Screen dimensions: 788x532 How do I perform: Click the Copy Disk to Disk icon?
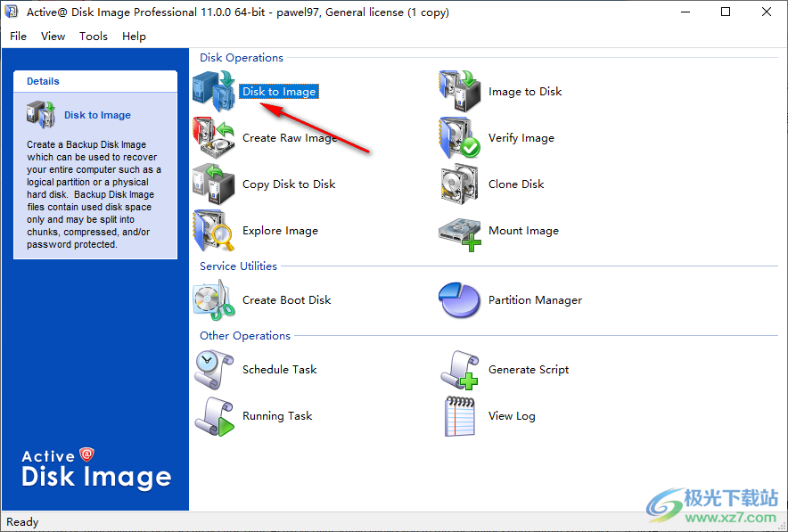213,184
